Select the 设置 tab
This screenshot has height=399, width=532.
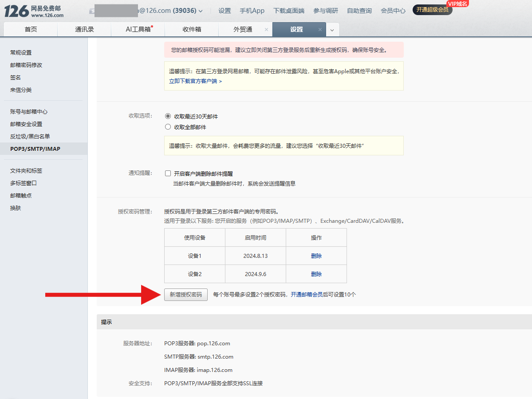[296, 30]
